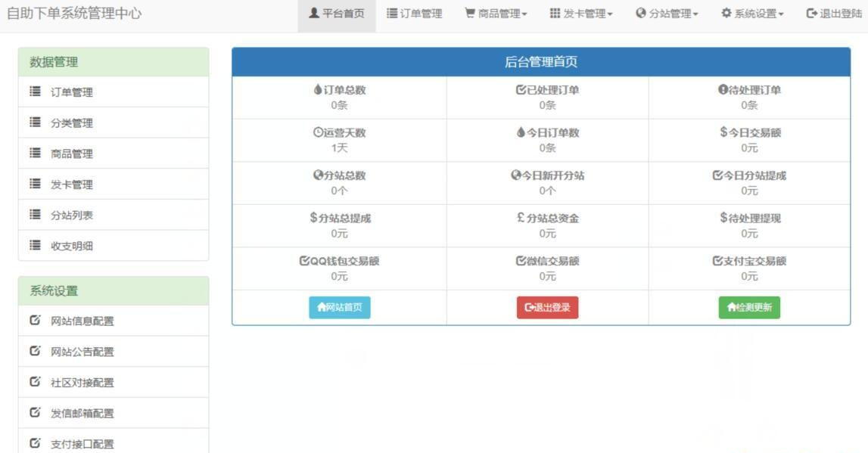Expand 发卡管理 dropdown in top navigation
868x453 pixels.
pyautogui.click(x=581, y=14)
